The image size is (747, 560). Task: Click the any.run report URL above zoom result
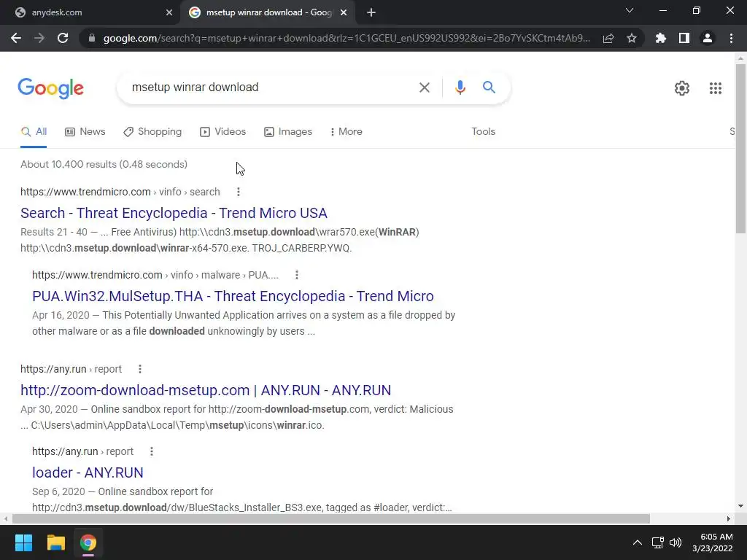(x=71, y=369)
